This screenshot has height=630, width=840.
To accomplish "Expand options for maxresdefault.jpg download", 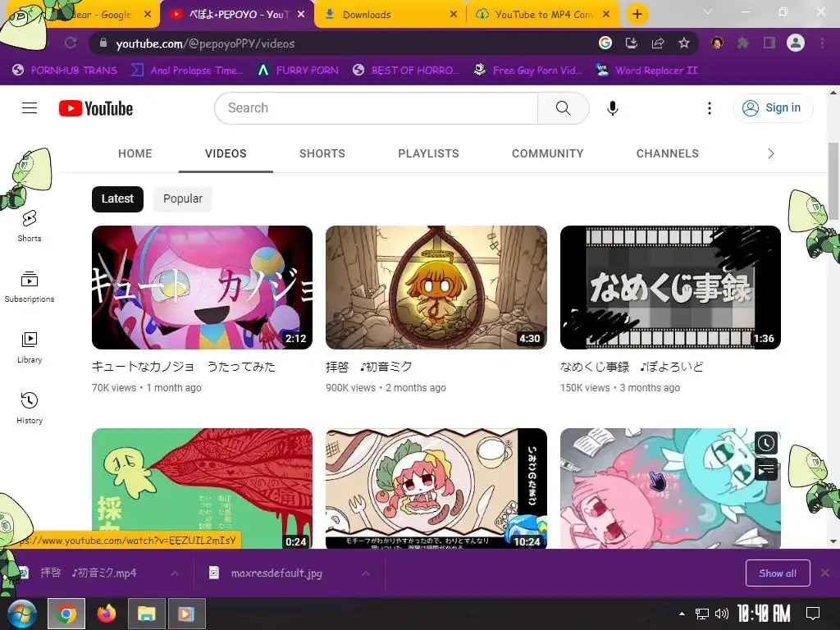I will [365, 573].
